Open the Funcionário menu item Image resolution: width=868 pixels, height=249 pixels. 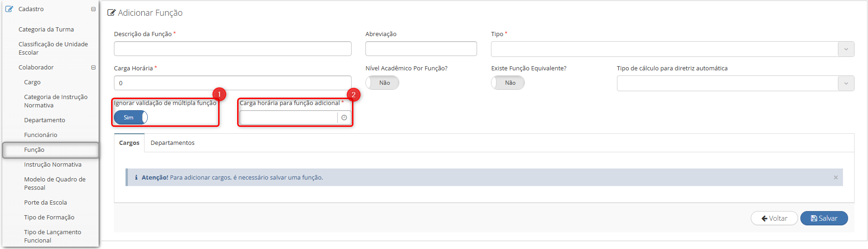(x=41, y=135)
